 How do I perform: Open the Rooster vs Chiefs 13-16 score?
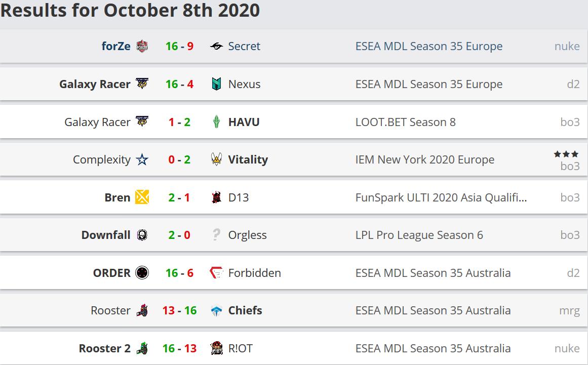pyautogui.click(x=179, y=311)
